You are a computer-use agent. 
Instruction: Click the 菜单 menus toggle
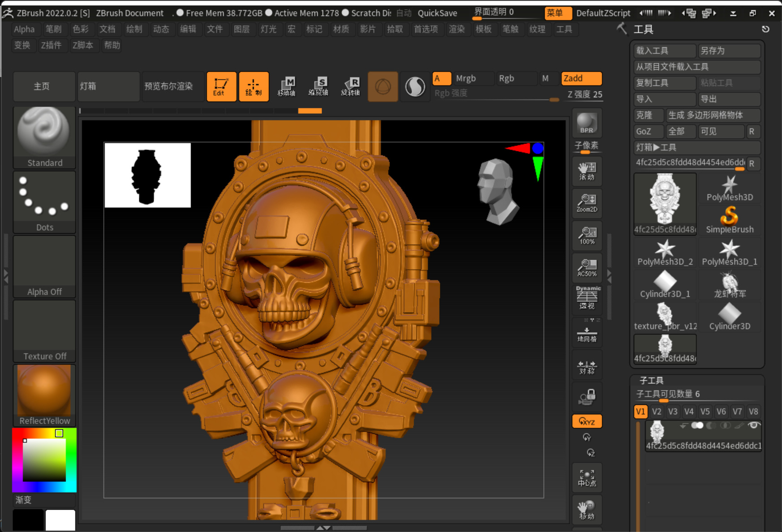click(x=558, y=13)
